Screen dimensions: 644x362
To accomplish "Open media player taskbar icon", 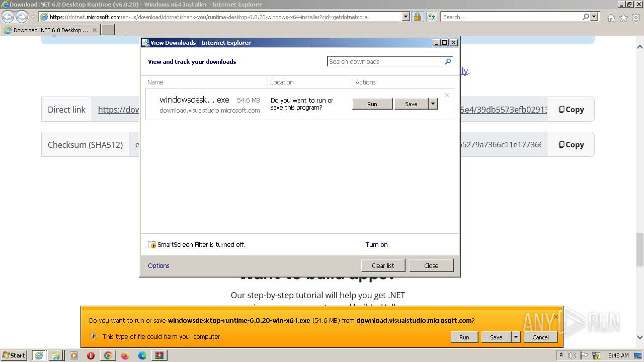I will tap(73, 355).
